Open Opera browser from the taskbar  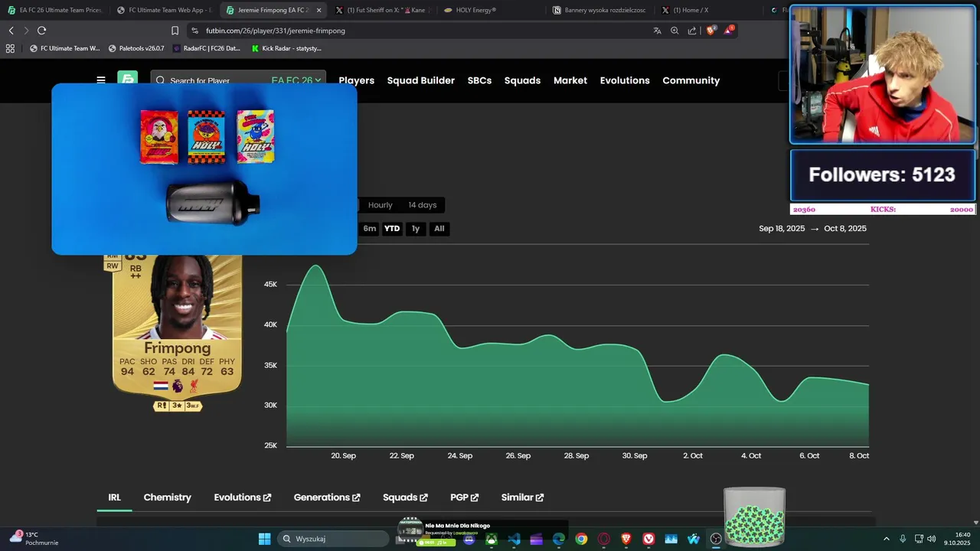click(604, 539)
